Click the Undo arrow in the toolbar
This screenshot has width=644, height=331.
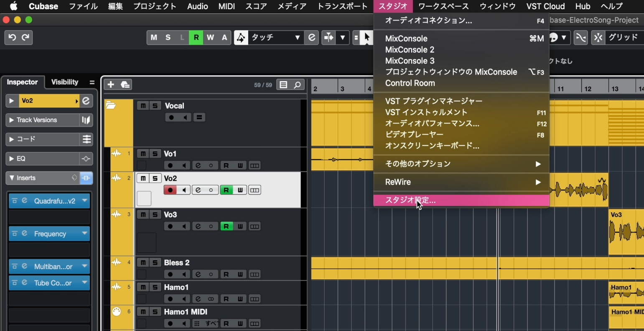[12, 38]
